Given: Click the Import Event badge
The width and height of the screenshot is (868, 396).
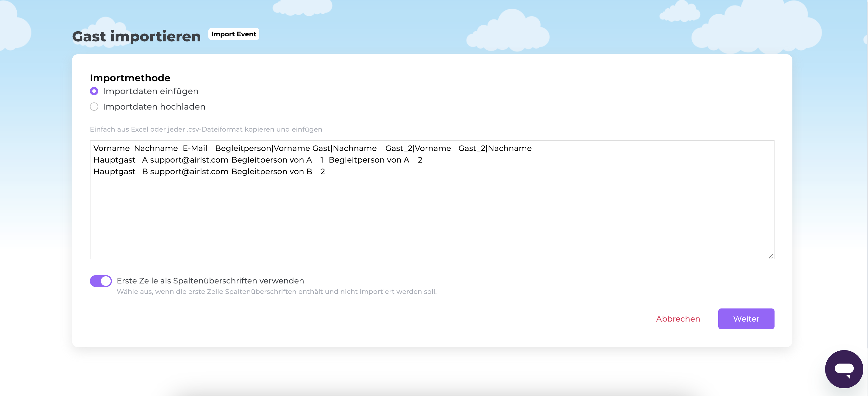Looking at the screenshot, I should [233, 34].
